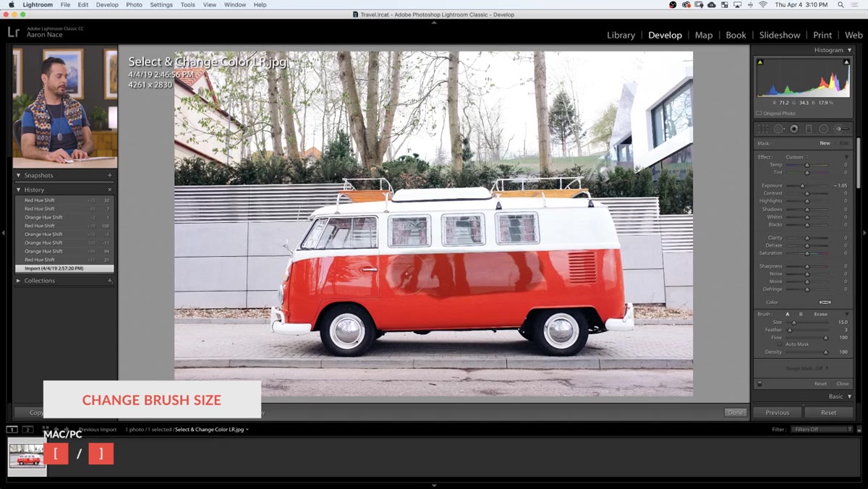The image size is (868, 489).
Task: Toggle the Original Photo checkbox
Action: 759,114
